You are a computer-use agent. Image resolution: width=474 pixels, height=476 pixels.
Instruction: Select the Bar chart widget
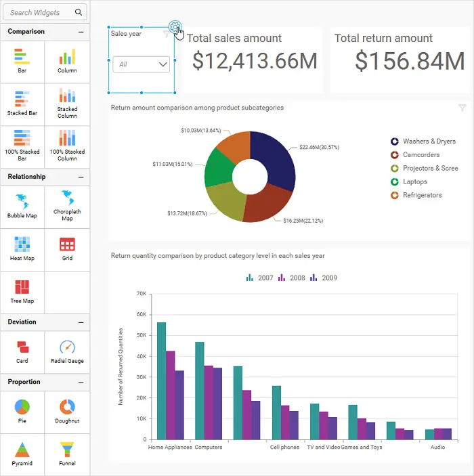pos(22,60)
